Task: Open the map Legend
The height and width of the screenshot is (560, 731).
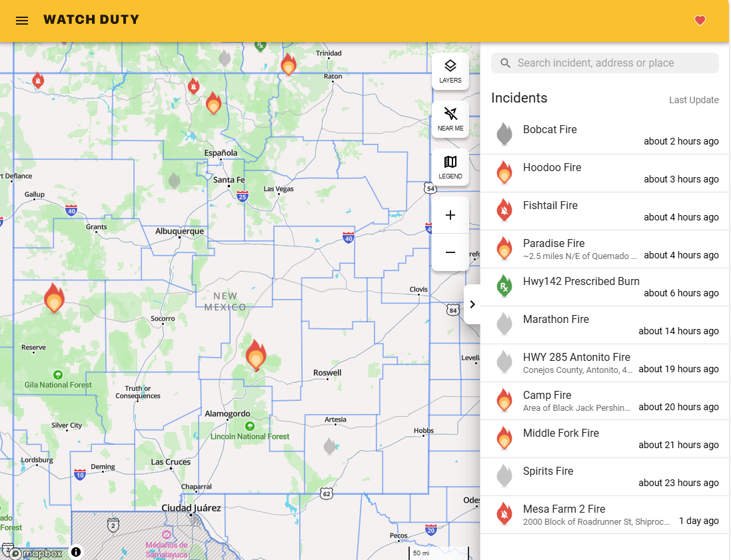Action: point(450,167)
